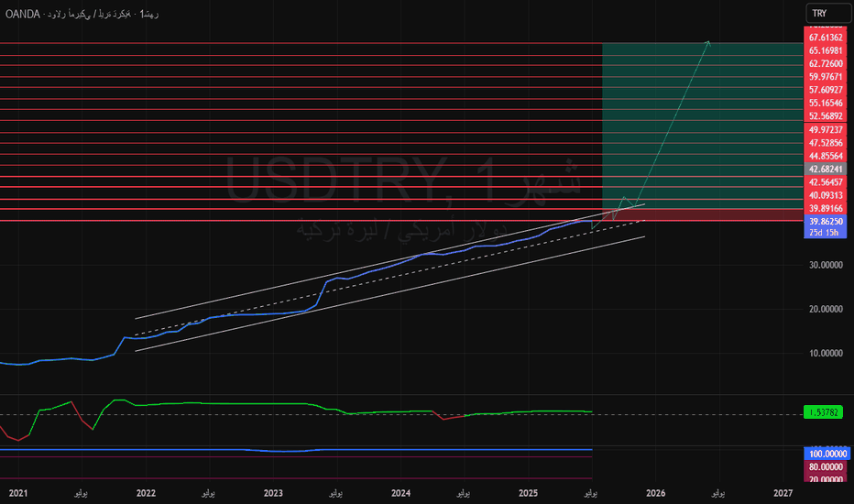Click the 2024 label on time axis
This screenshot has height=504, width=854.
(400, 493)
